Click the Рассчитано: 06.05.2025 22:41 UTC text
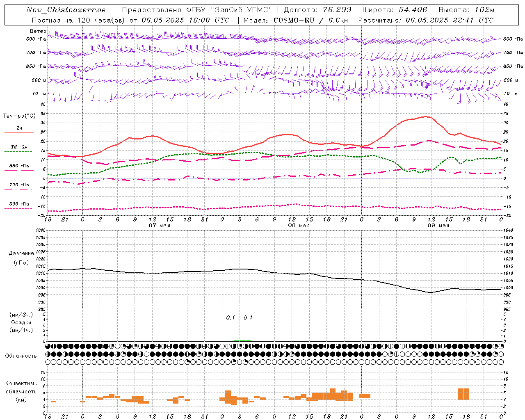Screen dimensions: 525x420 [x=426, y=20]
